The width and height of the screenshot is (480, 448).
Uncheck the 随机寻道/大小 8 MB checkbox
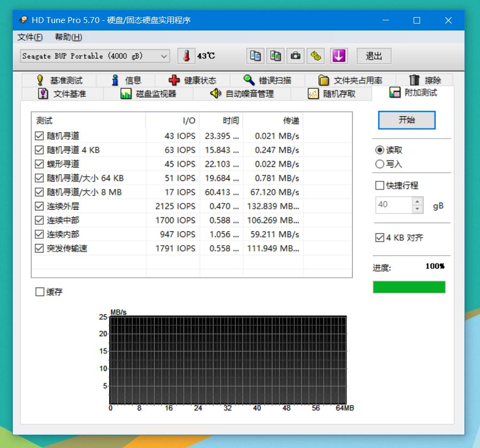pos(39,192)
